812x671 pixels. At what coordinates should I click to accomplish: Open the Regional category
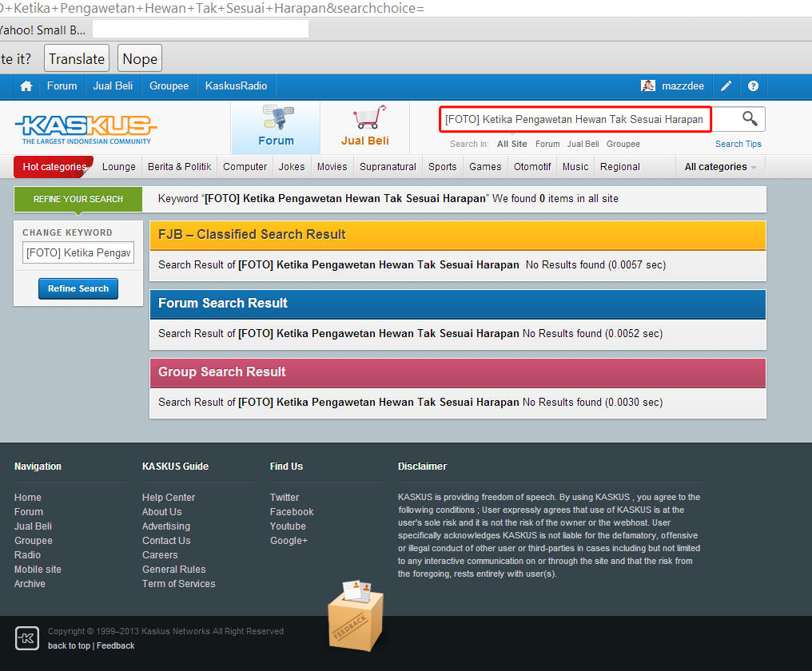pyautogui.click(x=620, y=167)
